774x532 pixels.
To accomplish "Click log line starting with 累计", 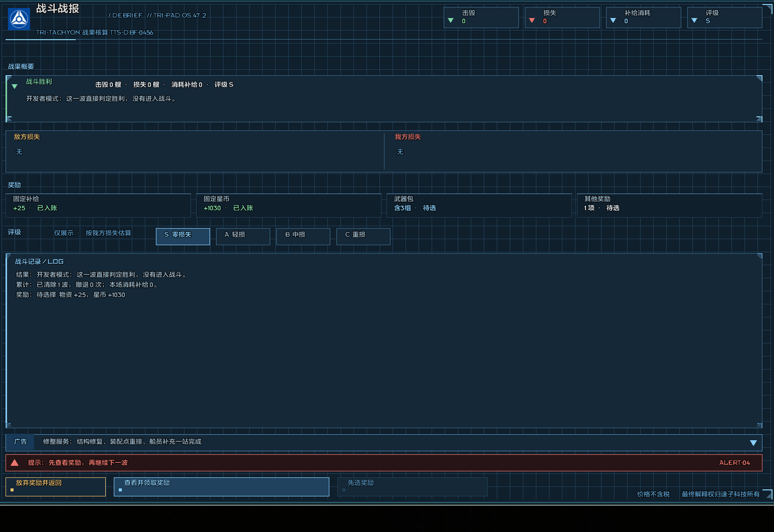I will pyautogui.click(x=87, y=285).
